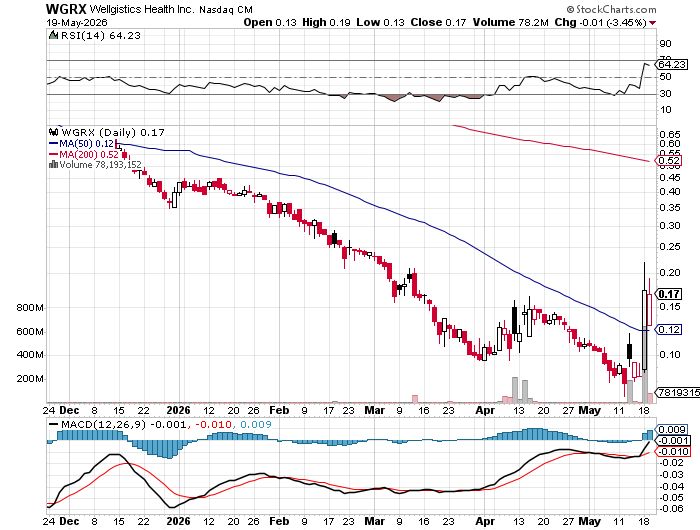
Task: Click the 0.25 price axis label
Action: (670, 246)
